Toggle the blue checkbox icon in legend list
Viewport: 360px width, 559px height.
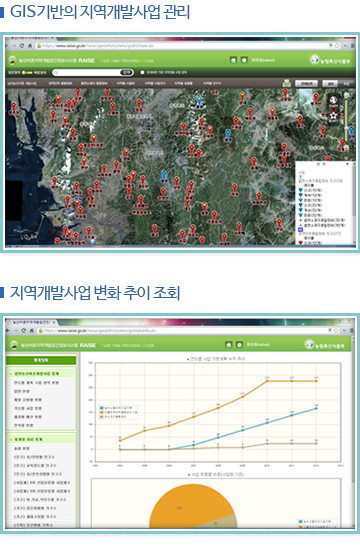(300, 230)
